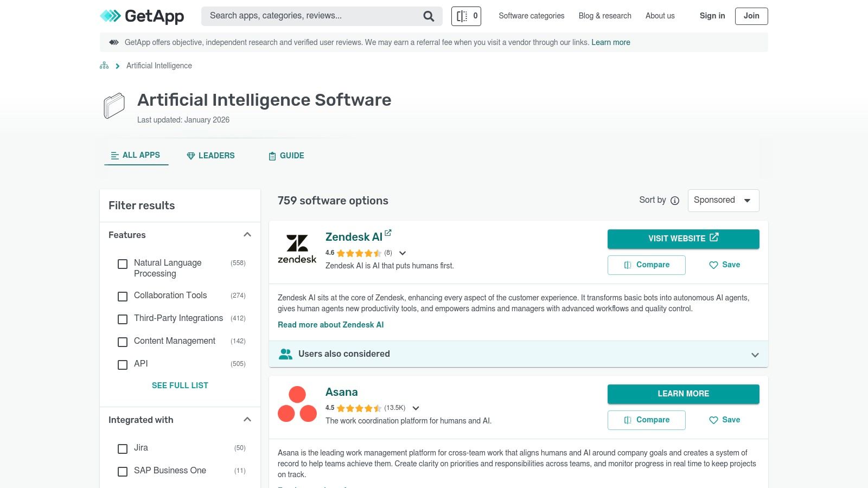Click the Asana logo icon
868x488 pixels.
pyautogui.click(x=297, y=404)
